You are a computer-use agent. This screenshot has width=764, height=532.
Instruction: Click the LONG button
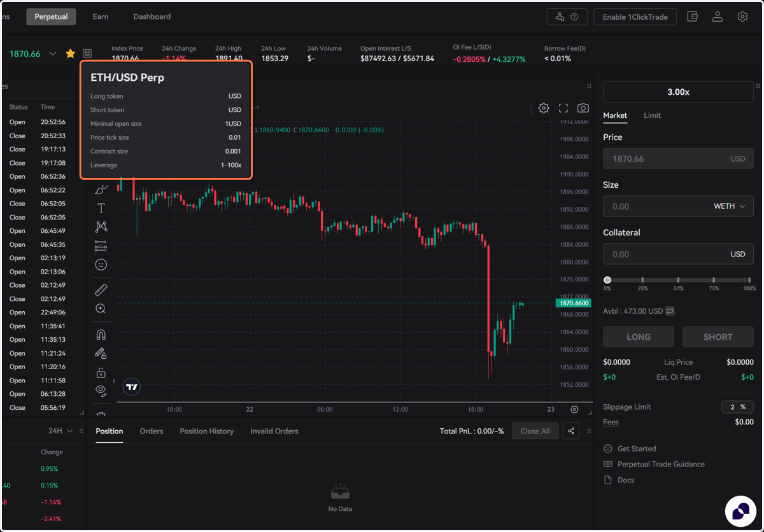point(639,337)
